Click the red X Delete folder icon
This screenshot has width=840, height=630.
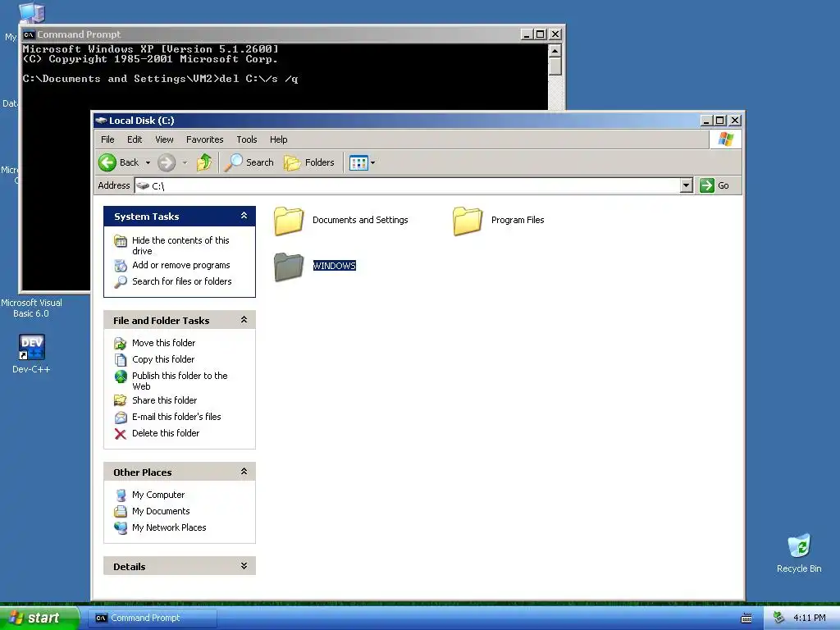click(121, 433)
